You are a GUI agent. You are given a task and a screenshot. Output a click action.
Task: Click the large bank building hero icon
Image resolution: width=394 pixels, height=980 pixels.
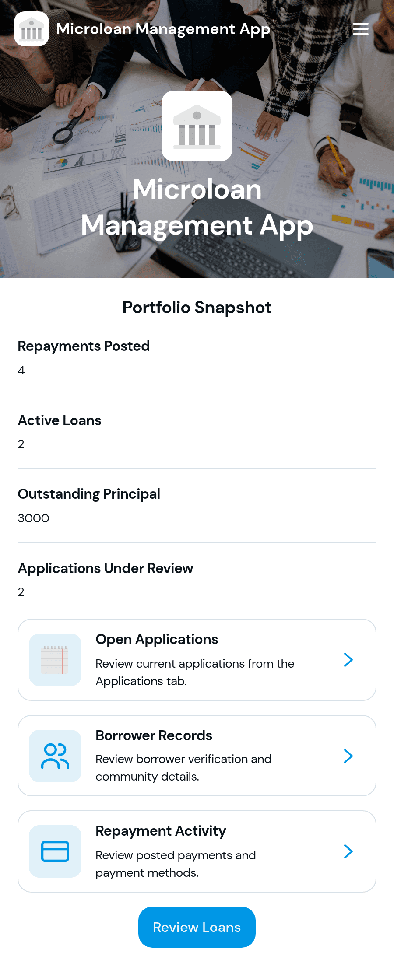[x=197, y=126]
